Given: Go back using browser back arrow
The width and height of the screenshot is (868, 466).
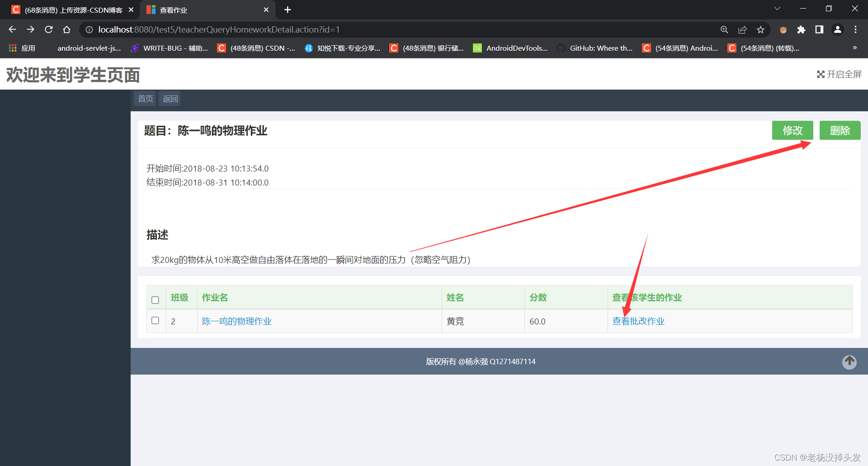Looking at the screenshot, I should [x=12, y=29].
